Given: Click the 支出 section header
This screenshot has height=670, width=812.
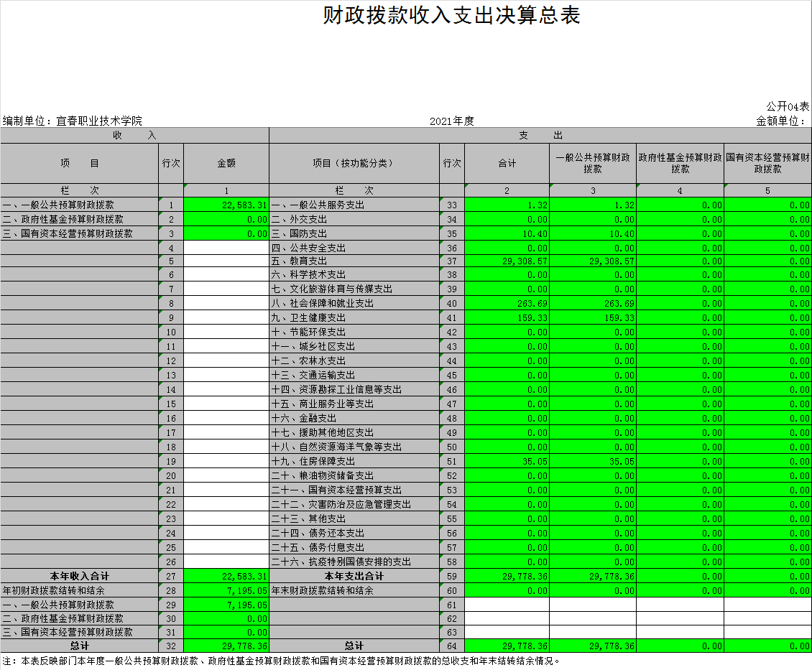Looking at the screenshot, I should (x=540, y=135).
